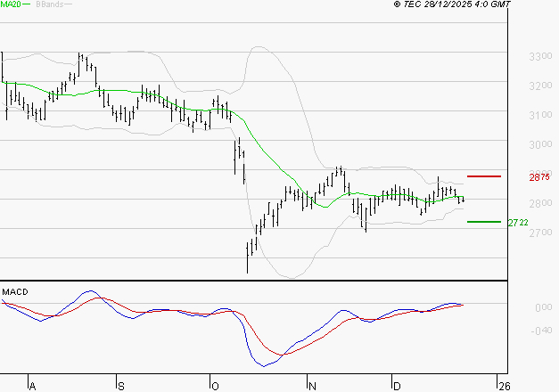Click the S month marker on the time axis

(x=121, y=387)
